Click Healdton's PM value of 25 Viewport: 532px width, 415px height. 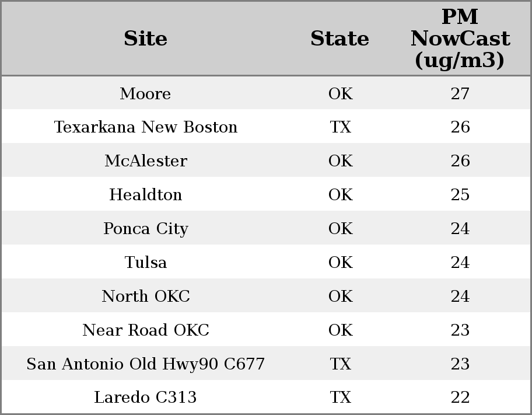[460, 195]
